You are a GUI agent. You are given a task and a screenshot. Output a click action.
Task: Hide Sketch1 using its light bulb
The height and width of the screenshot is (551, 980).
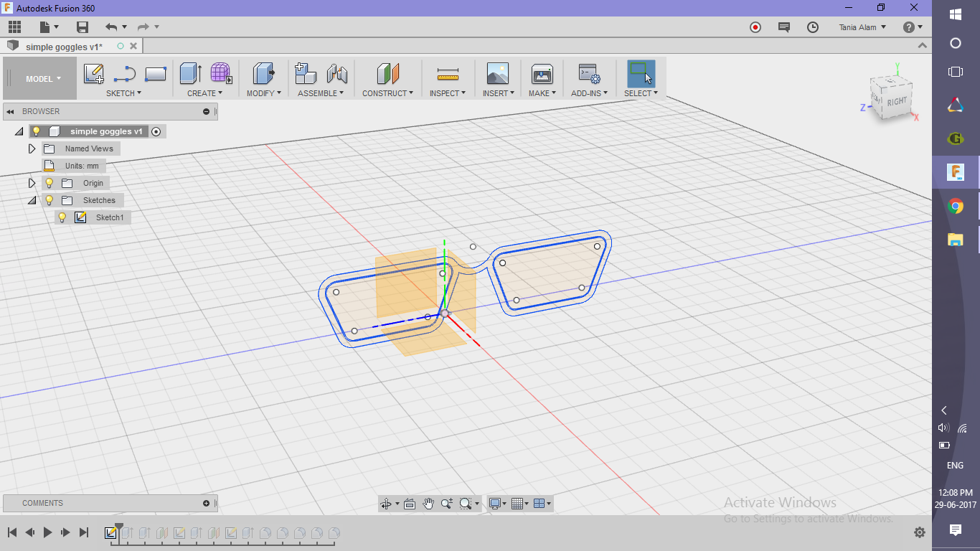point(62,217)
